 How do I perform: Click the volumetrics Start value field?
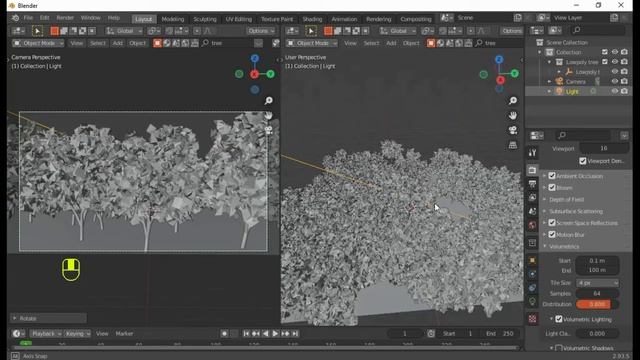pos(598,260)
